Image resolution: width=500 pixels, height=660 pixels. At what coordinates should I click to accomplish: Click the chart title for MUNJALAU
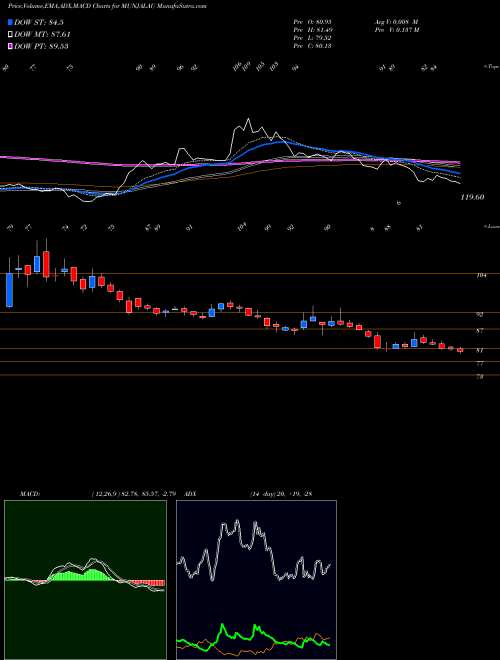pos(107,7)
